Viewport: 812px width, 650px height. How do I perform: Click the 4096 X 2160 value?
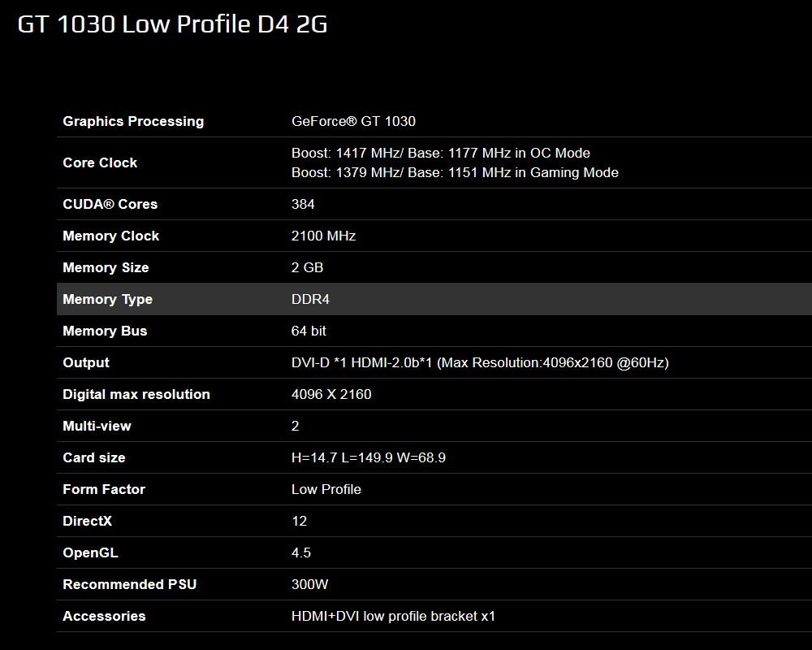[331, 394]
